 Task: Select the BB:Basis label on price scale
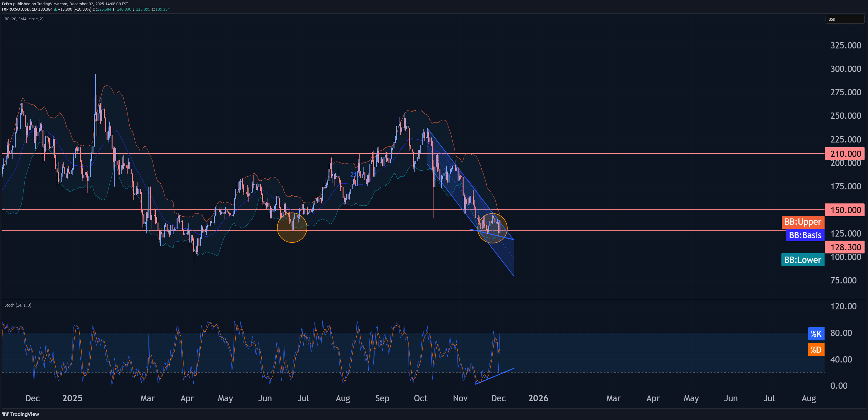coord(805,235)
